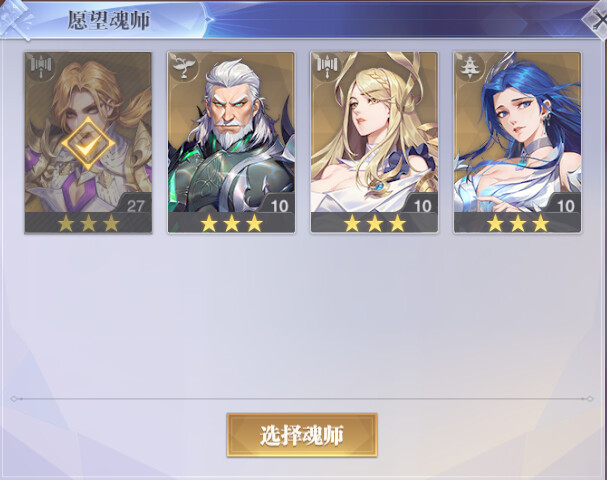The width and height of the screenshot is (607, 480).
Task: Click the bird class icon on white-haired elder card
Action: 184,67
